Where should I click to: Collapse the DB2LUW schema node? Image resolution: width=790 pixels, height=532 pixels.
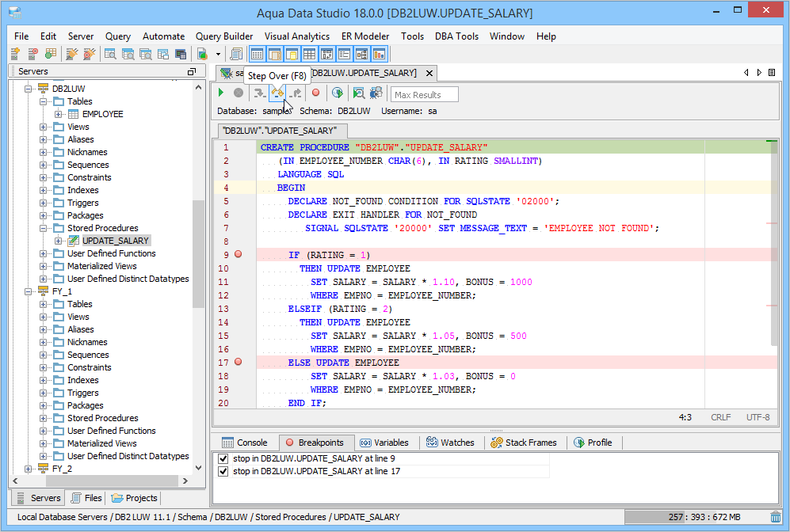pyautogui.click(x=29, y=89)
